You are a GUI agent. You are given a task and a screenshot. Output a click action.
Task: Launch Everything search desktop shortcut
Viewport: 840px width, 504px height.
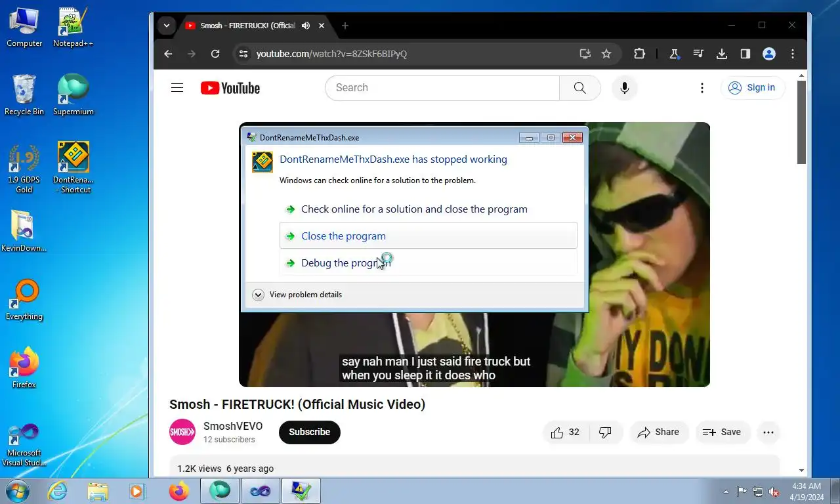24,300
